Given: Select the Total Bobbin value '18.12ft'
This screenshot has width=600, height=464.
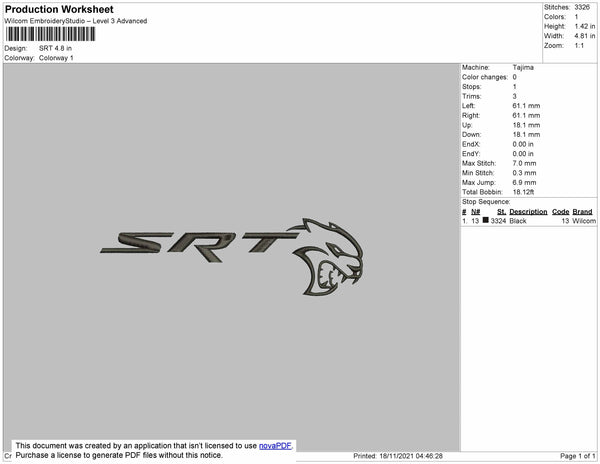Looking at the screenshot, I should (523, 192).
